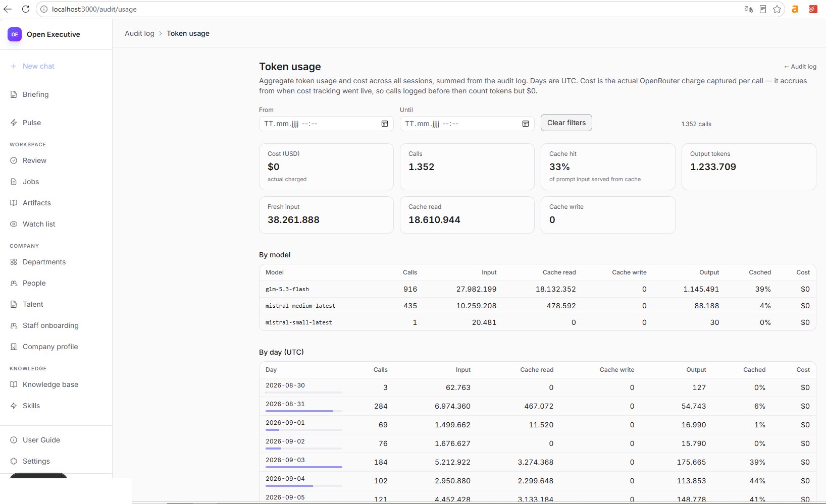Open Briefing in the sidebar
826x504 pixels.
point(36,94)
